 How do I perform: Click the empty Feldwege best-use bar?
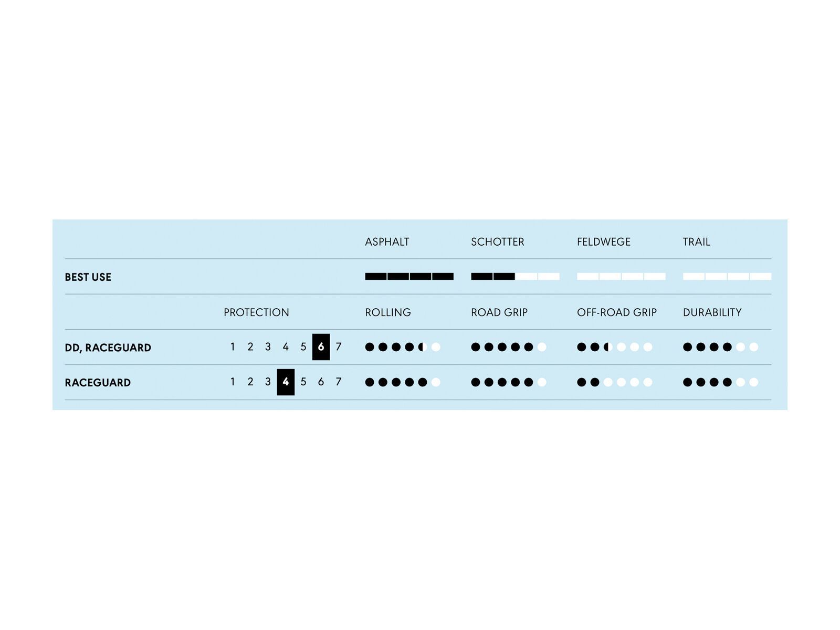point(621,277)
